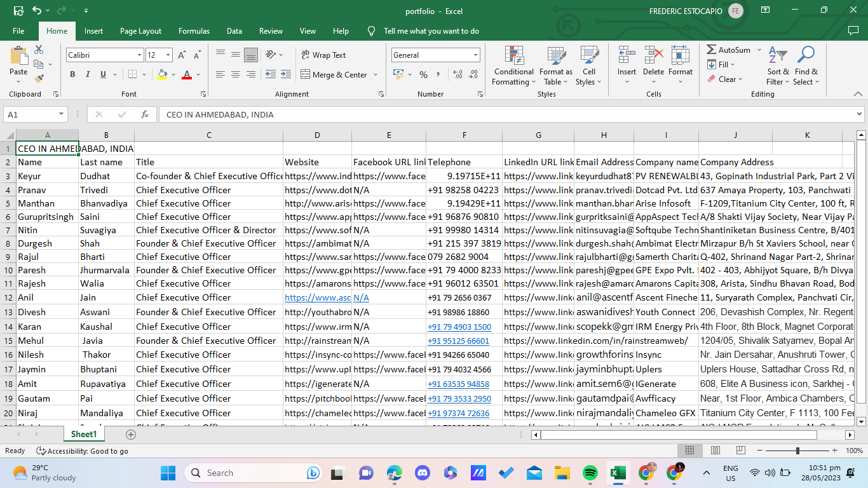
Task: Switch to the Page Layout tab
Action: pyautogui.click(x=140, y=31)
